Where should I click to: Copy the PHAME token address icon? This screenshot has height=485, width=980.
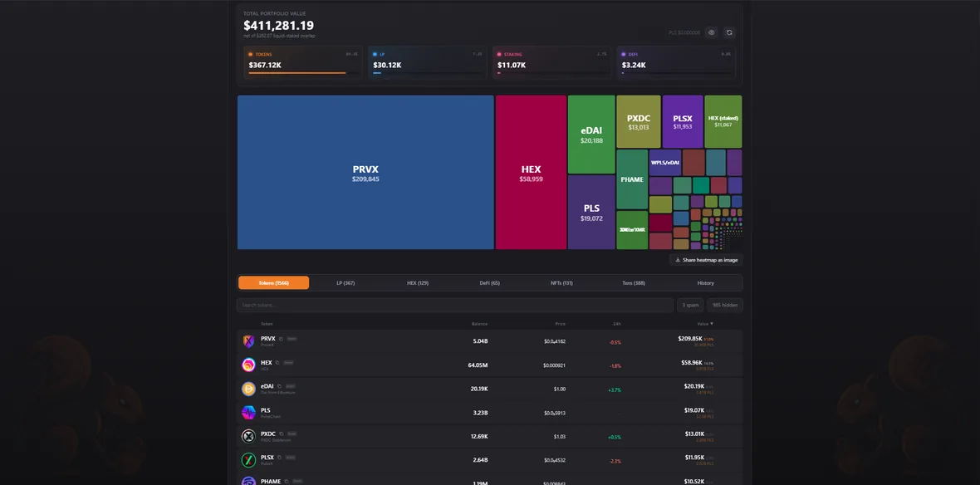pos(287,481)
